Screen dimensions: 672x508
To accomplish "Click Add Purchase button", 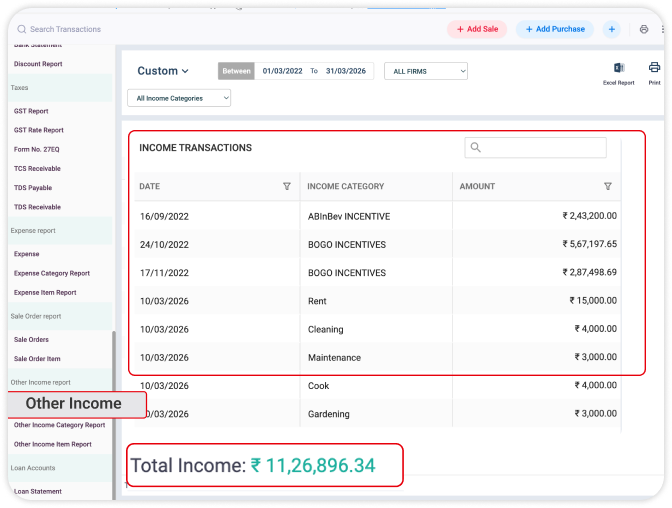I will point(555,29).
